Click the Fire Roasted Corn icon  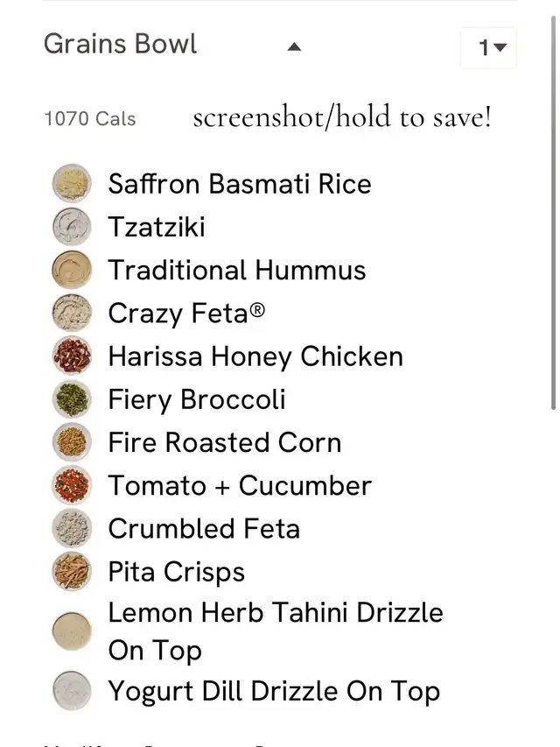[x=72, y=441]
